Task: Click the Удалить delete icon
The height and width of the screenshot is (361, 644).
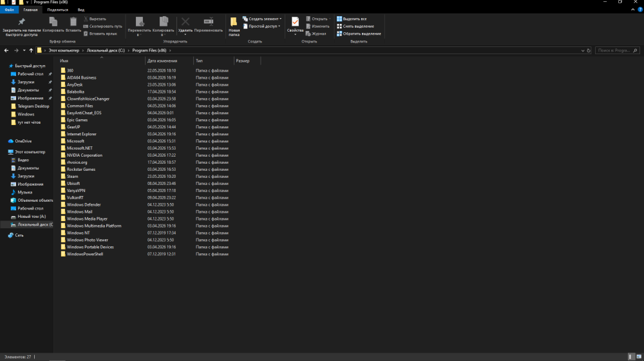Action: (x=185, y=21)
